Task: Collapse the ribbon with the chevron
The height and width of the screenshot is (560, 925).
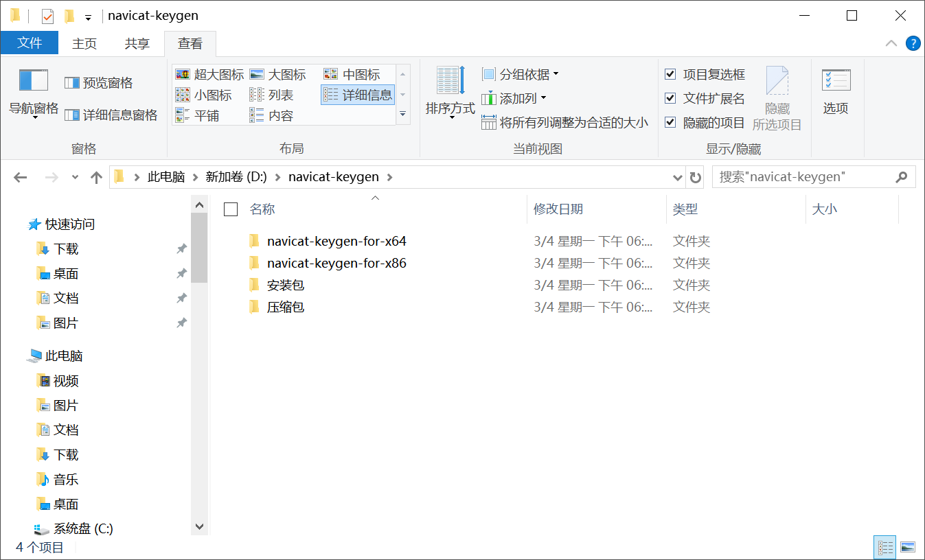Action: (x=891, y=43)
